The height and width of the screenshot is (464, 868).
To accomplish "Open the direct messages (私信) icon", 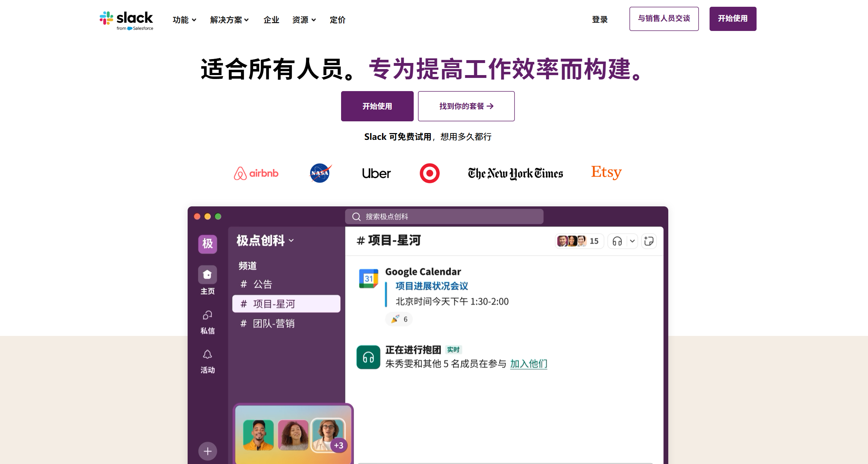I will pos(207,315).
